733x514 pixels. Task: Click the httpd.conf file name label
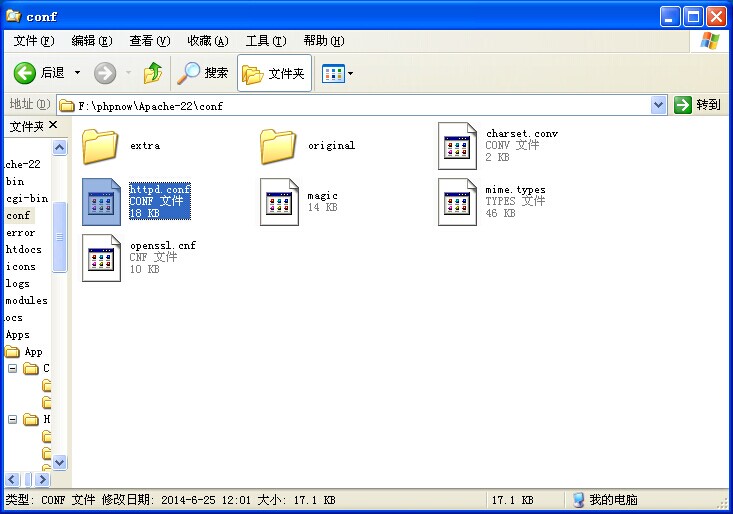coord(160,189)
